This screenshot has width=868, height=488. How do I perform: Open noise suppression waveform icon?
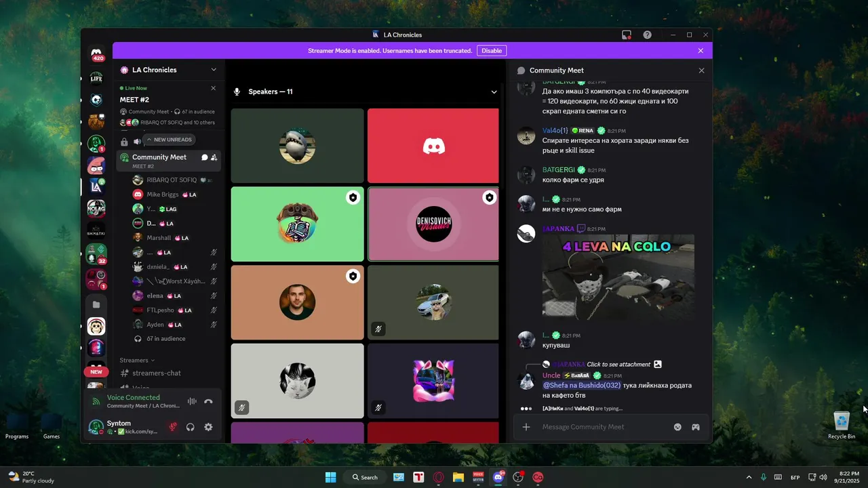192,401
